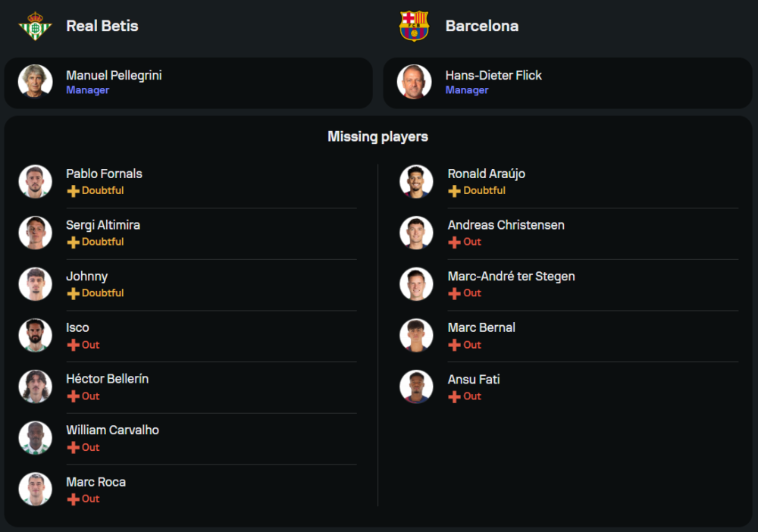This screenshot has width=758, height=532.
Task: Open Andreas Christensen's player profile
Action: (506, 225)
